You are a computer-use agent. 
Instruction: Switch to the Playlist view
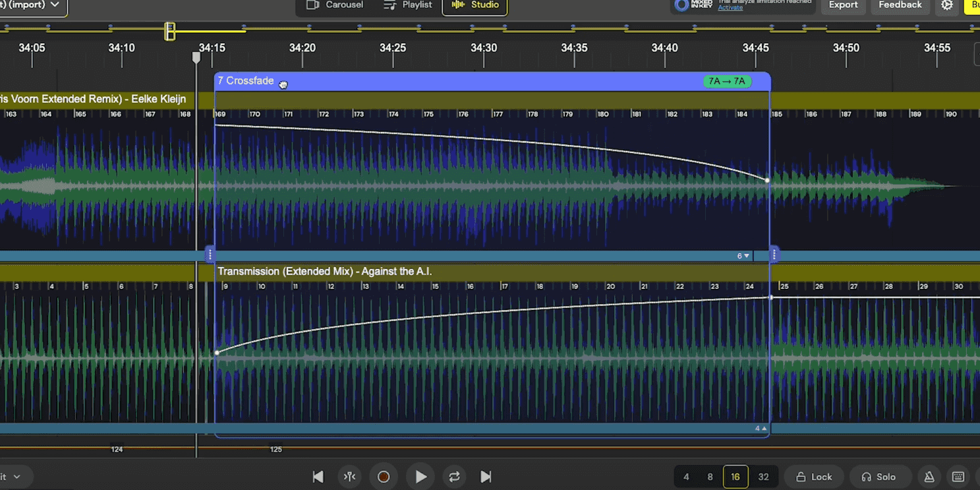(407, 4)
